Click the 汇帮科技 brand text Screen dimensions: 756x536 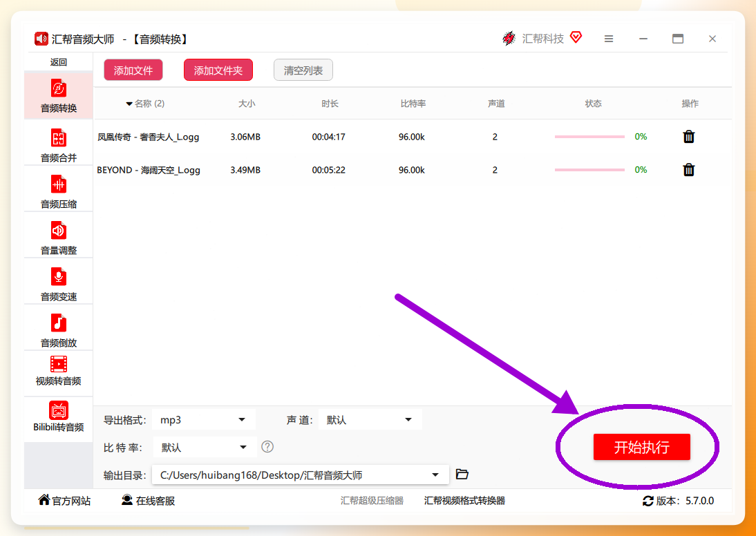click(543, 39)
